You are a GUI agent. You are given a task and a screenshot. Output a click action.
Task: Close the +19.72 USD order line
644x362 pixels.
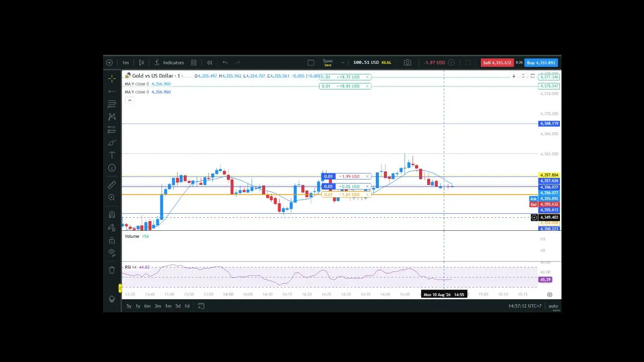pos(368,77)
